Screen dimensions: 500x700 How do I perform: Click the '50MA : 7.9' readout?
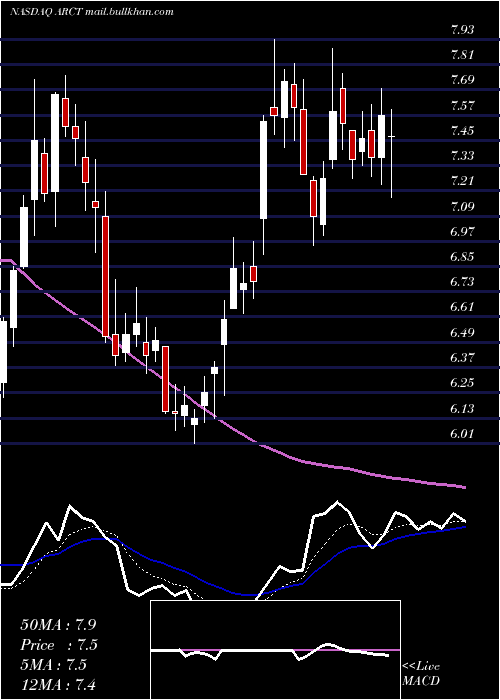coord(57,625)
